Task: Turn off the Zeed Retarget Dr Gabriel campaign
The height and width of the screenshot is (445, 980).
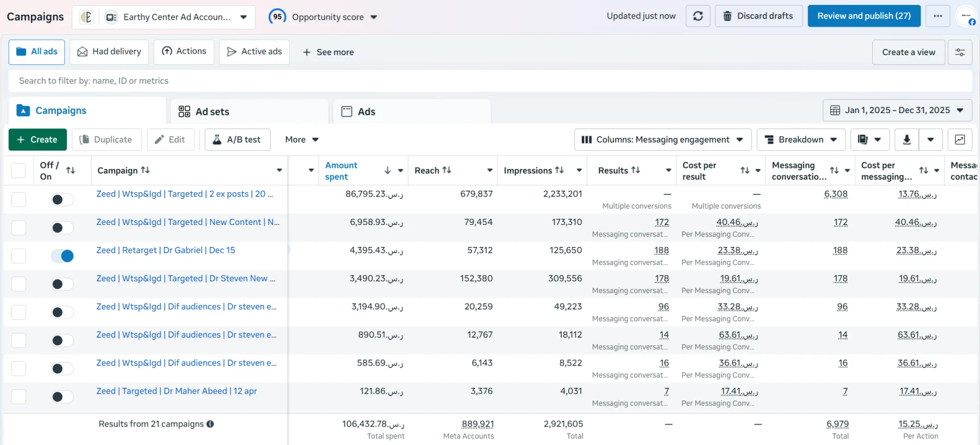Action: [x=62, y=255]
